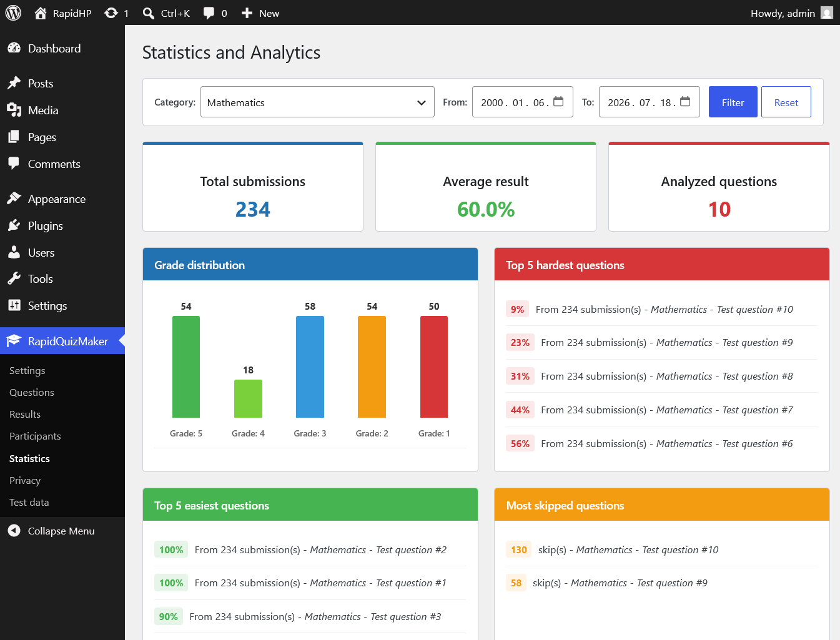Image resolution: width=840 pixels, height=640 pixels.
Task: Open the Questions submenu page
Action: 32,392
